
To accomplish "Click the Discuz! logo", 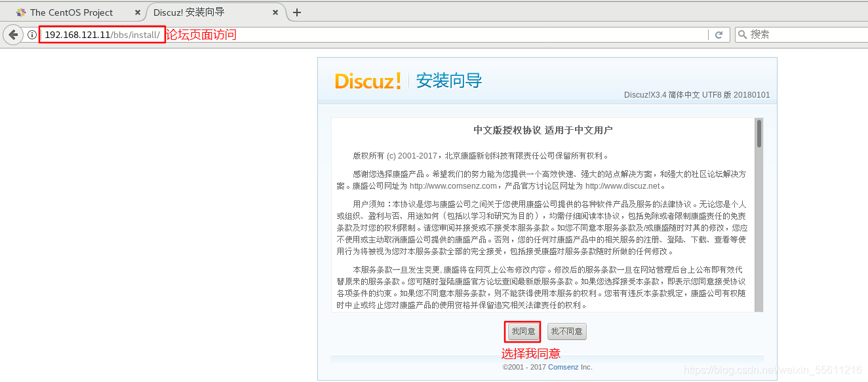I will coord(368,81).
